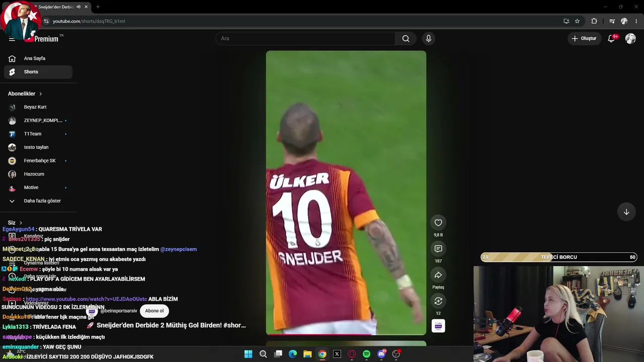Image resolution: width=644 pixels, height=362 pixels.
Task: Close the Sneijder'den Derbide tab
Action: pos(86,7)
